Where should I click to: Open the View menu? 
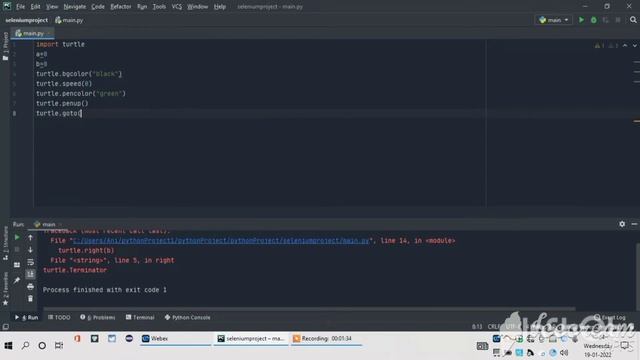(x=52, y=7)
